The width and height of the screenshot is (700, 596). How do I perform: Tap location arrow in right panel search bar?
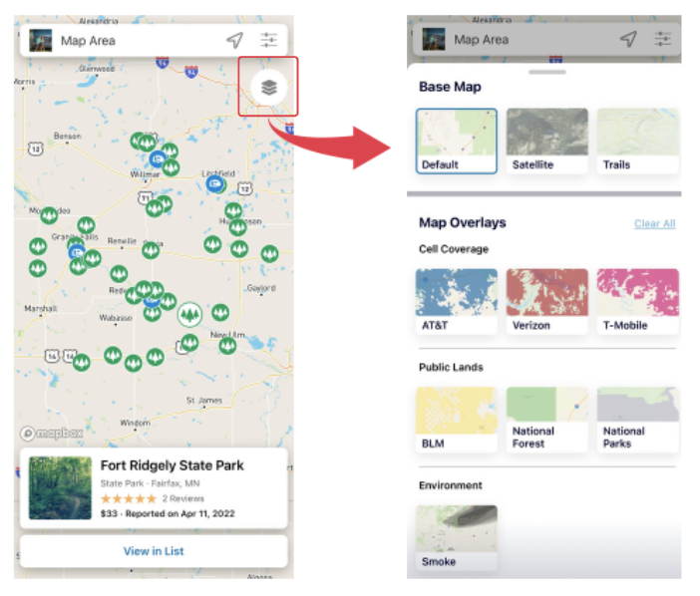pyautogui.click(x=628, y=39)
